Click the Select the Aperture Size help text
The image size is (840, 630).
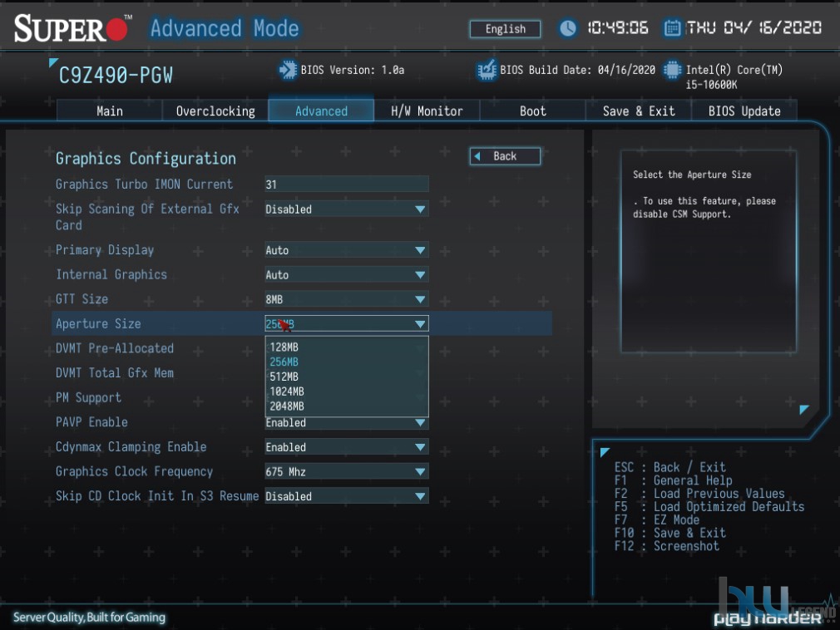pyautogui.click(x=692, y=175)
